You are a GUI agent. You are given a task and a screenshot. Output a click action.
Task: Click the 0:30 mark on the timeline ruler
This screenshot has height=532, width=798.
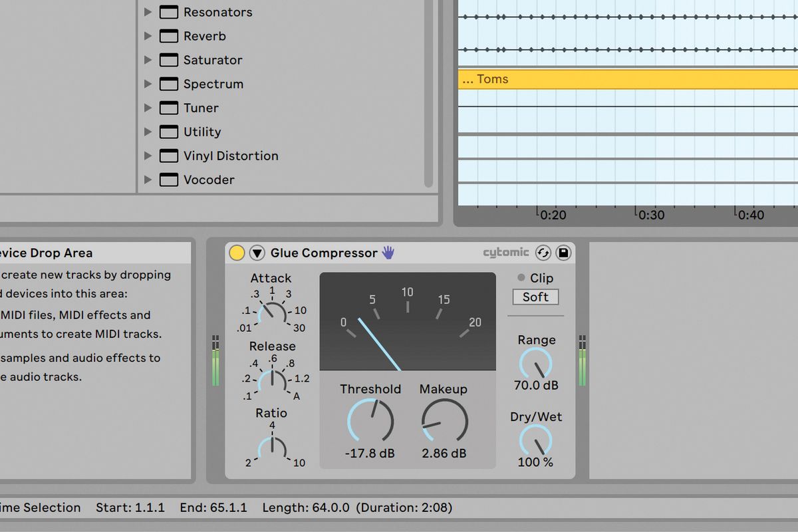(652, 214)
